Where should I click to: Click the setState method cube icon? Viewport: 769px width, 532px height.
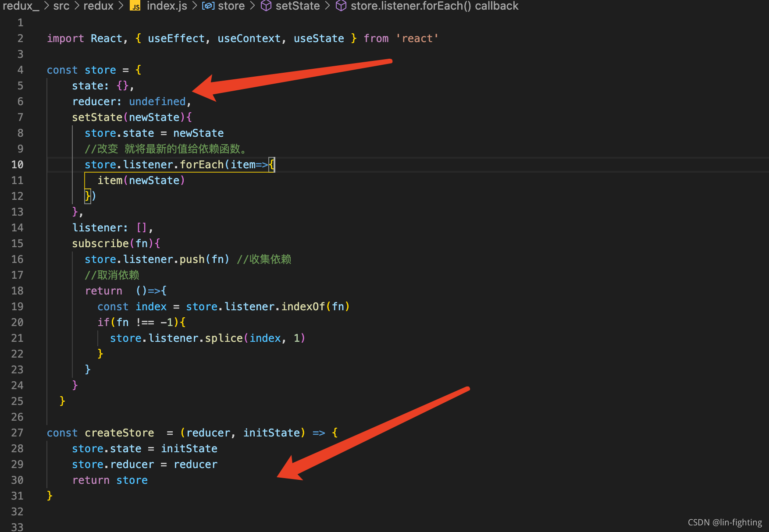[266, 6]
